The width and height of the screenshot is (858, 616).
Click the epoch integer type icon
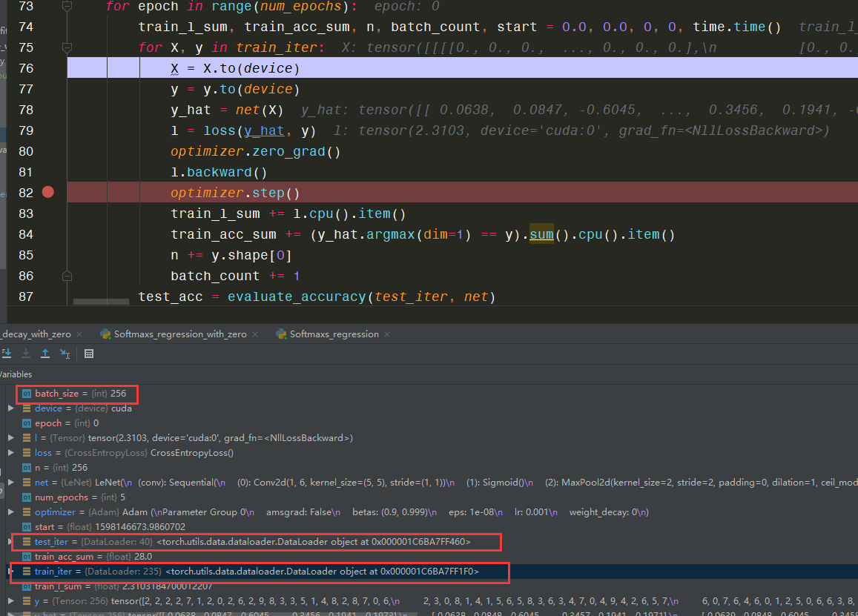(26, 423)
